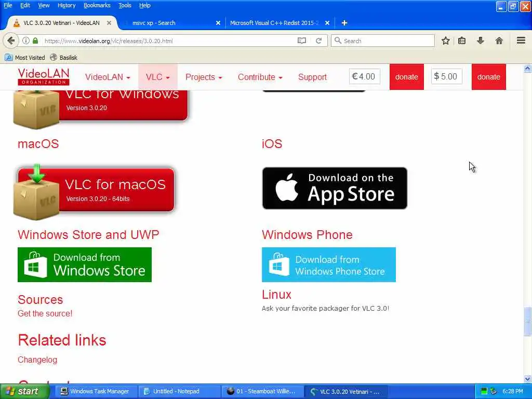Click the Windows Store and UWP heading
532x399 pixels.
[x=88, y=234]
